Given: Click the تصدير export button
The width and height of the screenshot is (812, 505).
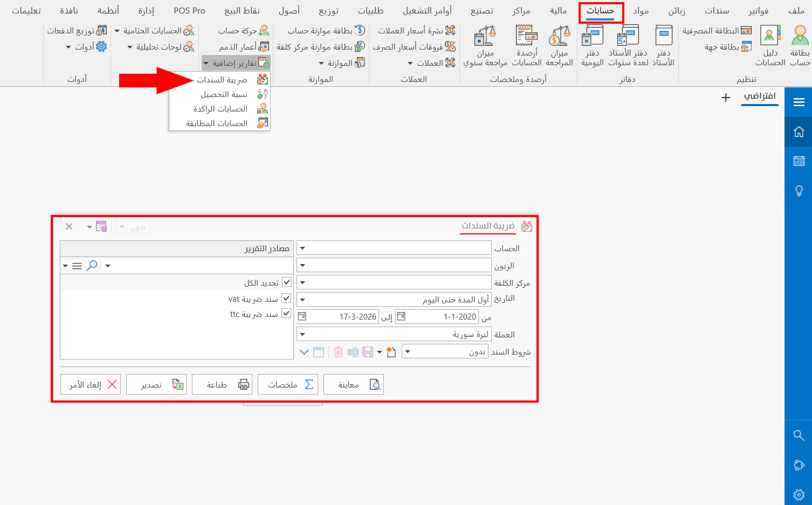Looking at the screenshot, I should pyautogui.click(x=156, y=384).
